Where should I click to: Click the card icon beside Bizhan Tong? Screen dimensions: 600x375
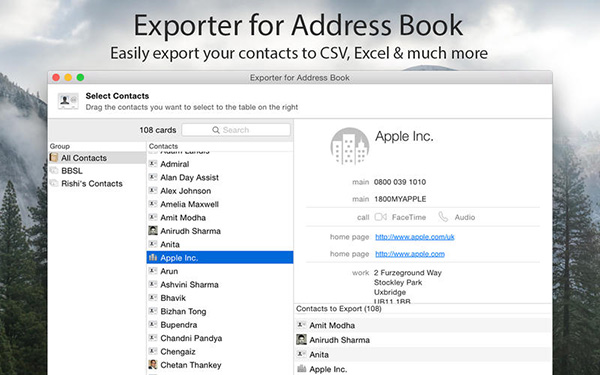click(153, 311)
